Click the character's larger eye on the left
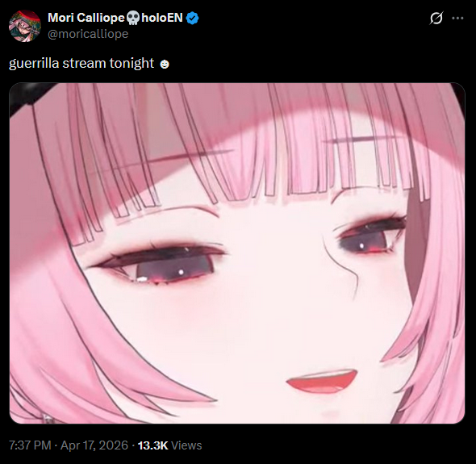 [x=160, y=264]
